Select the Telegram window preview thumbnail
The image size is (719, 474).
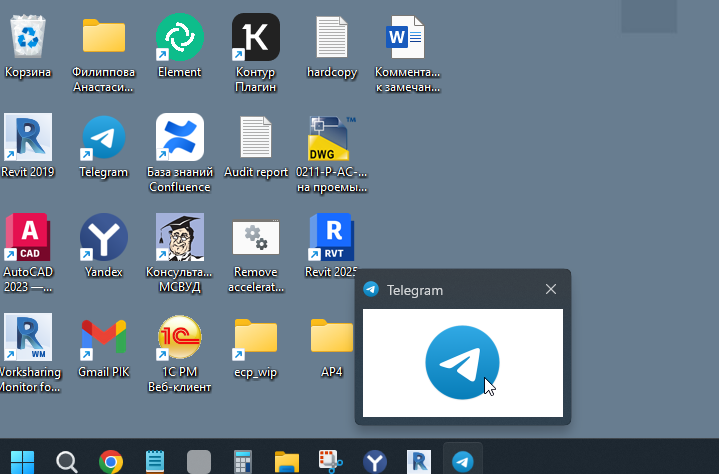(x=463, y=363)
